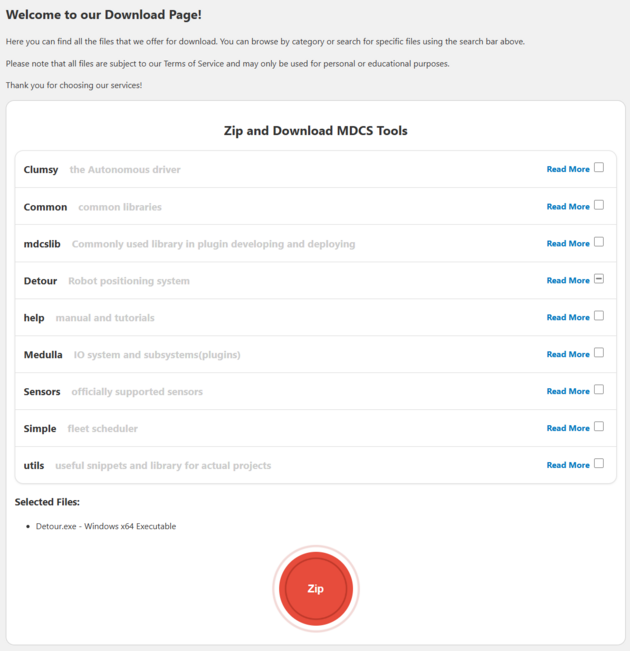
Task: Check the Clumsy checkbox
Action: [x=599, y=168]
